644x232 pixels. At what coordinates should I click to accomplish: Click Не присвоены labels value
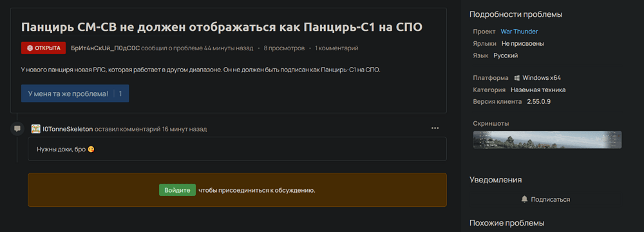coord(523,43)
